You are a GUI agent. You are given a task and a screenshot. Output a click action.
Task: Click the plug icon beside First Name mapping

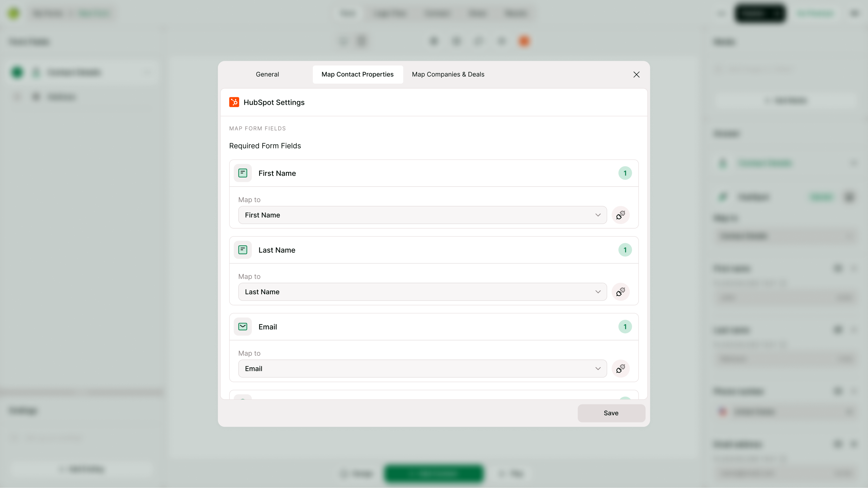(620, 215)
